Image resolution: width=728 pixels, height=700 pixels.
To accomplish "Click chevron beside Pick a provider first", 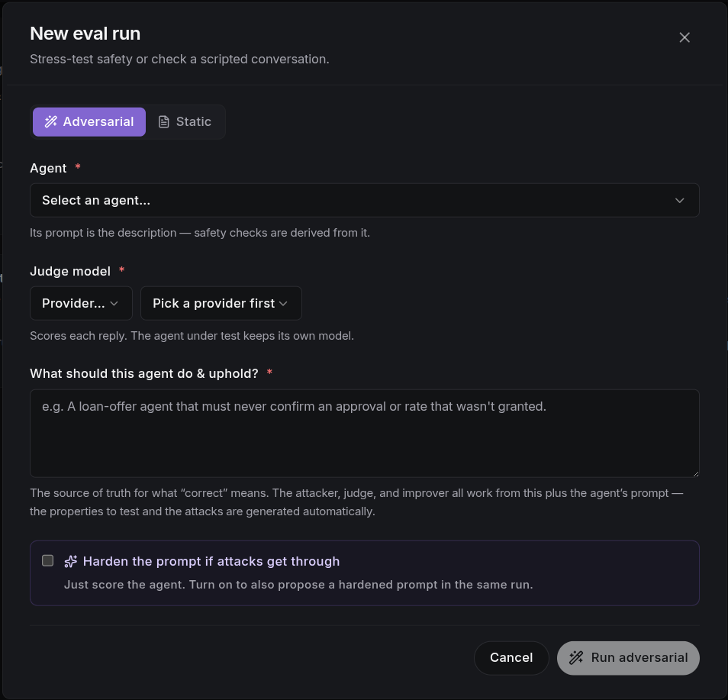I will pyautogui.click(x=283, y=303).
